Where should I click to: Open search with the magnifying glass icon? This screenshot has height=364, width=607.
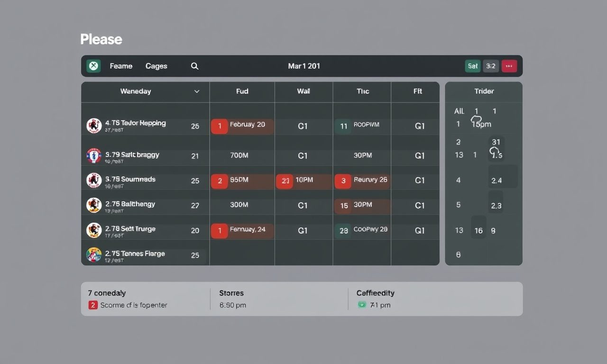194,66
